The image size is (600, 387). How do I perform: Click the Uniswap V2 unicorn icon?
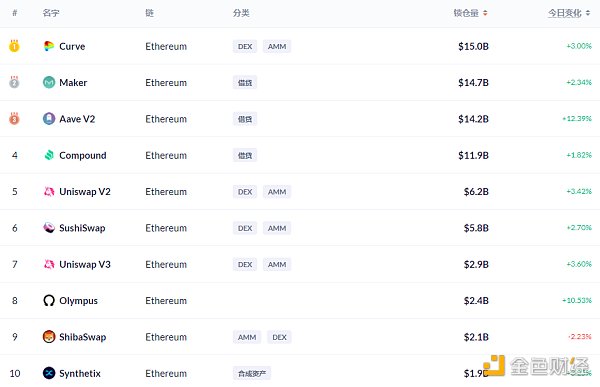click(49, 191)
